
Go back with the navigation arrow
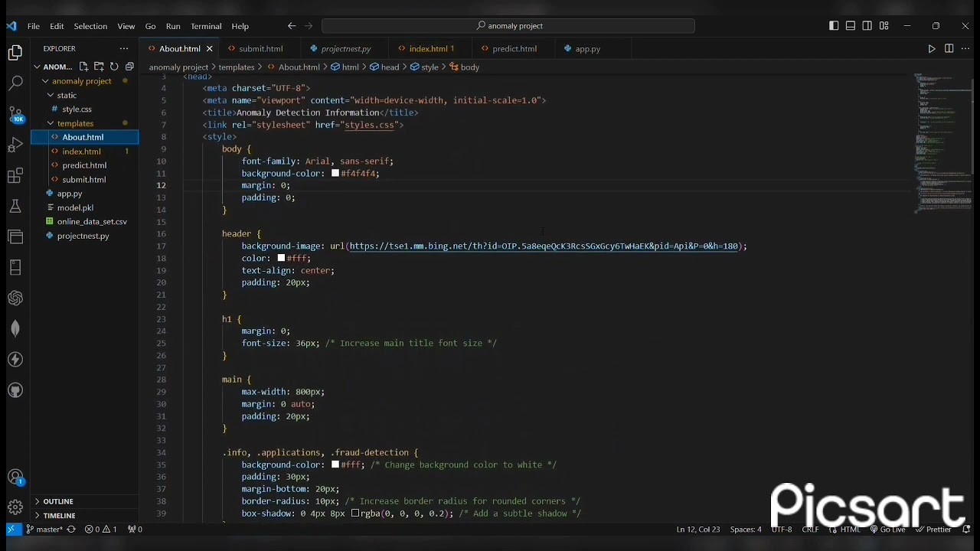292,25
